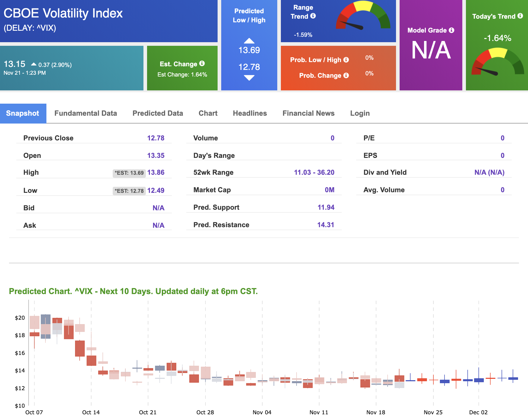The width and height of the screenshot is (528, 420).
Task: Click the Prob. Change info icon
Action: point(346,75)
